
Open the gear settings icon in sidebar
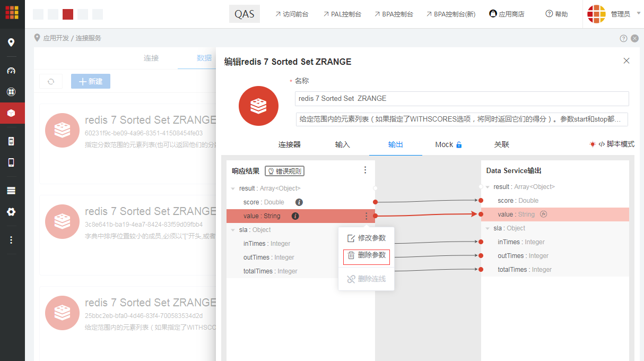[x=11, y=212]
